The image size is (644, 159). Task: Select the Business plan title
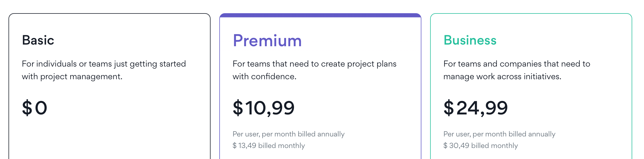(470, 40)
